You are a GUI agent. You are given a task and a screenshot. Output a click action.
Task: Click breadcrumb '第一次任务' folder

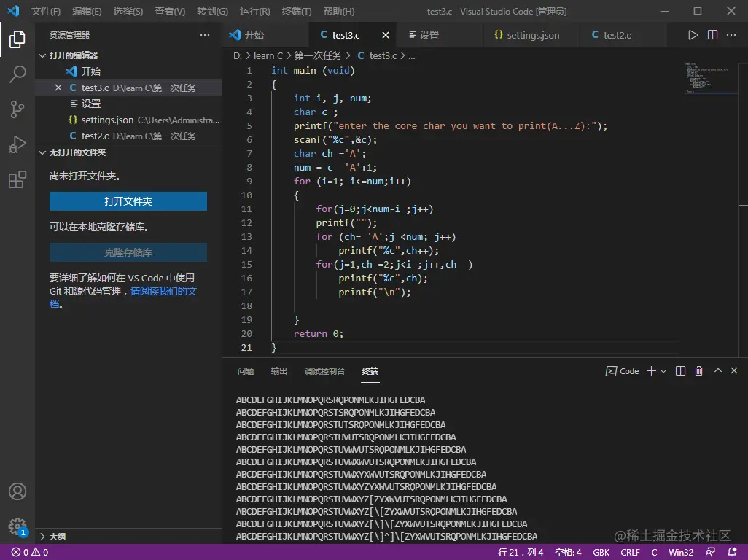(318, 56)
